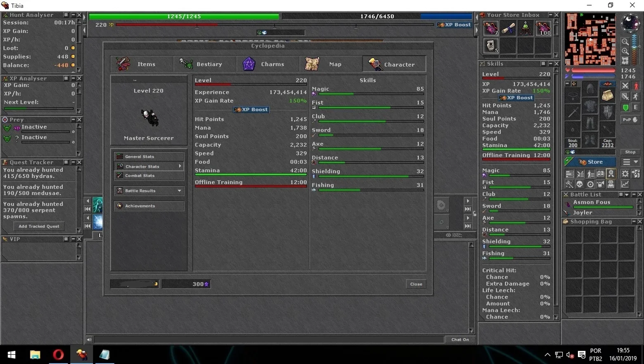Expand the Character Stats submenu arrow
This screenshot has height=364, width=644.
pyautogui.click(x=180, y=166)
